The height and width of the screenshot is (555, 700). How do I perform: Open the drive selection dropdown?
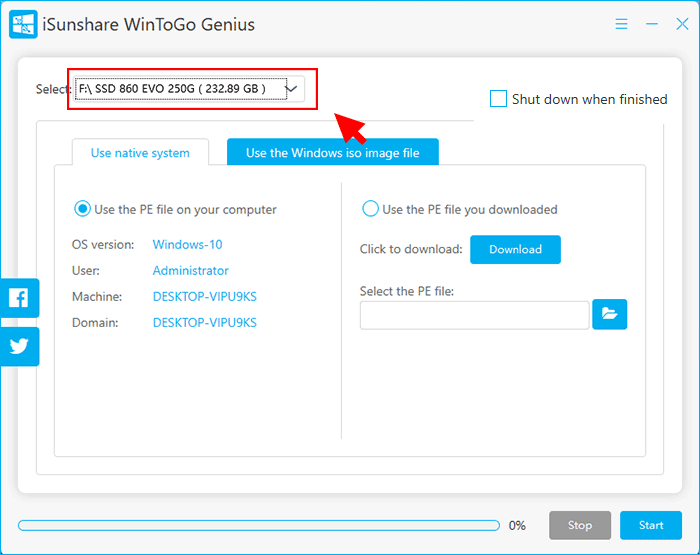pyautogui.click(x=189, y=89)
